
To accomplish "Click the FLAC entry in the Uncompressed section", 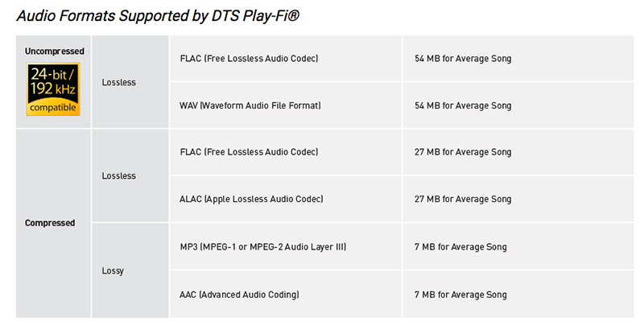I will 249,59.
